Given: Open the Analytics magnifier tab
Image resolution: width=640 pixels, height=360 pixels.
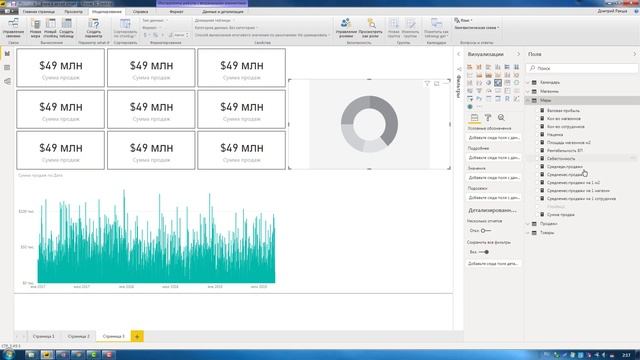Looking at the screenshot, I should (501, 118).
